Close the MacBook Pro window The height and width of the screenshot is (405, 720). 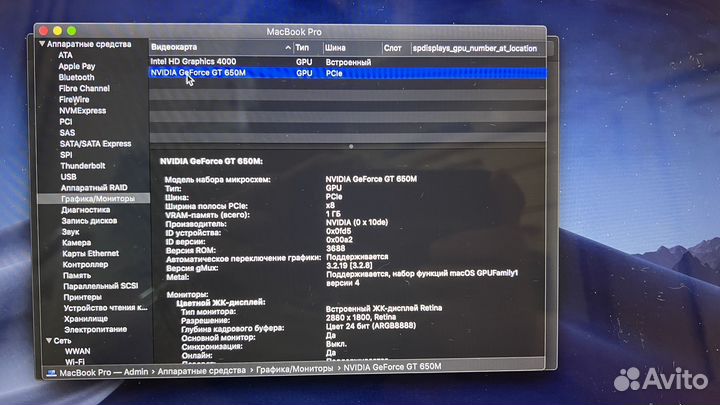[44, 31]
